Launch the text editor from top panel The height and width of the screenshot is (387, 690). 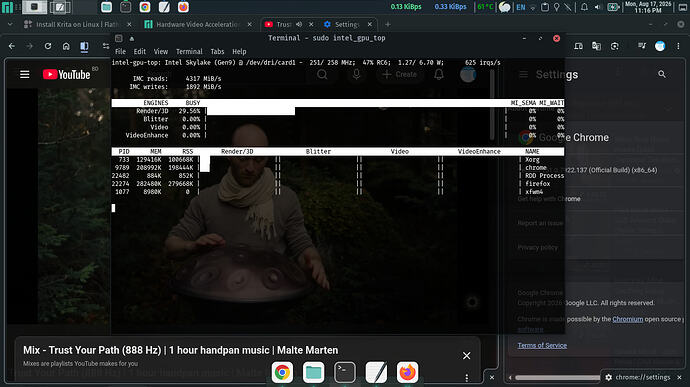tap(164, 7)
